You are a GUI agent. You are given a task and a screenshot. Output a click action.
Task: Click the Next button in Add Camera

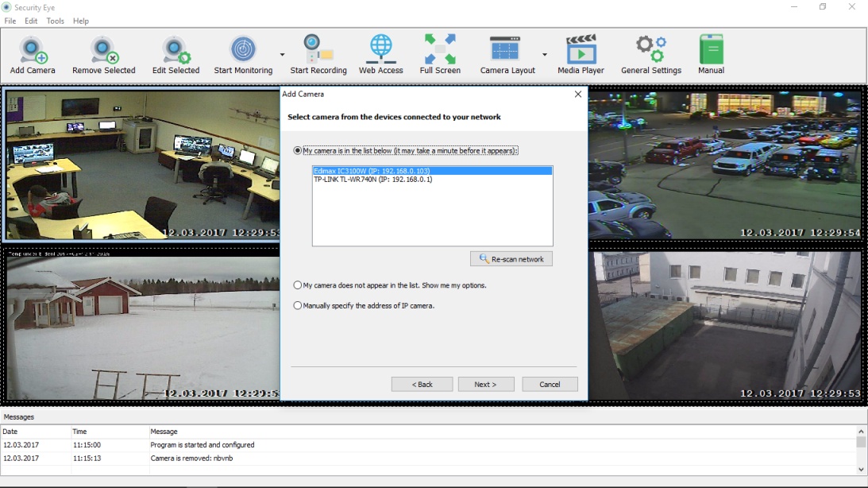tap(485, 384)
